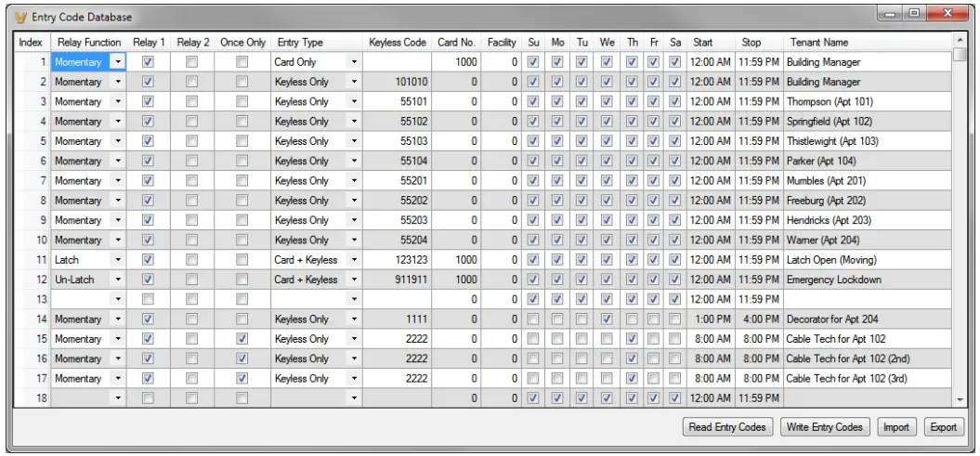The height and width of the screenshot is (456, 980).
Task: Click Write Entry Codes button
Action: click(824, 427)
